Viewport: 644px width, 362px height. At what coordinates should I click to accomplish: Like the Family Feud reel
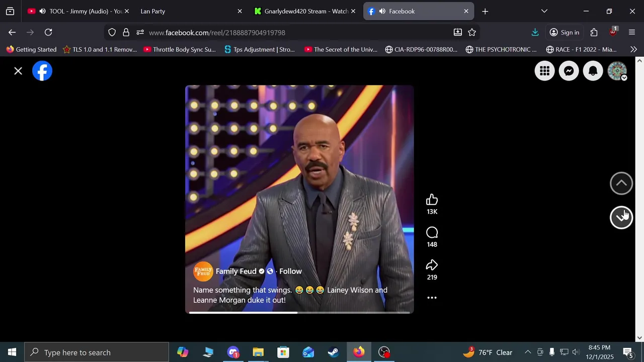click(432, 200)
